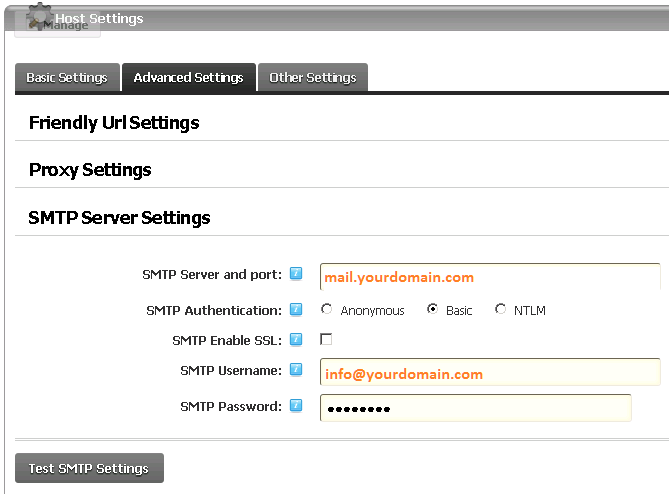Focus the SMTP Password field
The height and width of the screenshot is (495, 670).
tap(475, 408)
